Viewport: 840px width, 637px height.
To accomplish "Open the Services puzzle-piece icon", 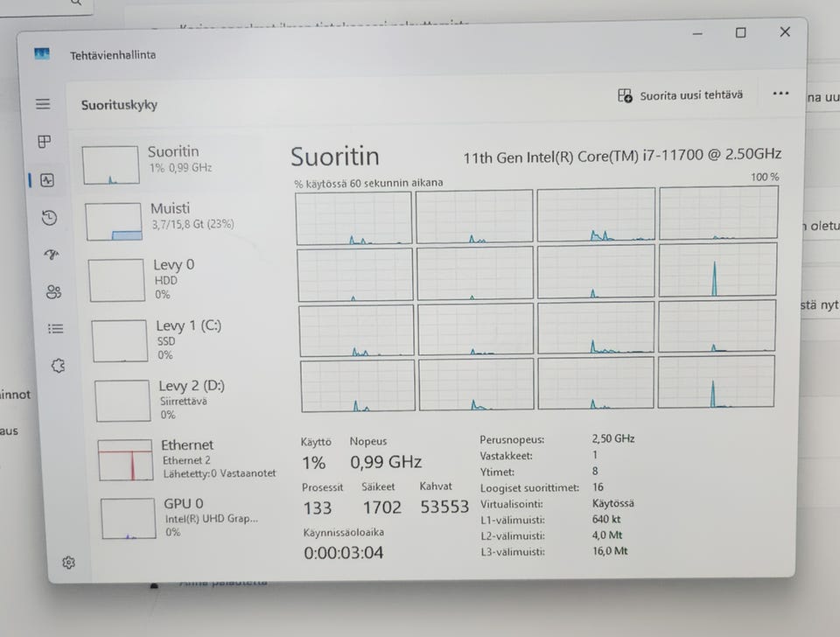I will [59, 366].
